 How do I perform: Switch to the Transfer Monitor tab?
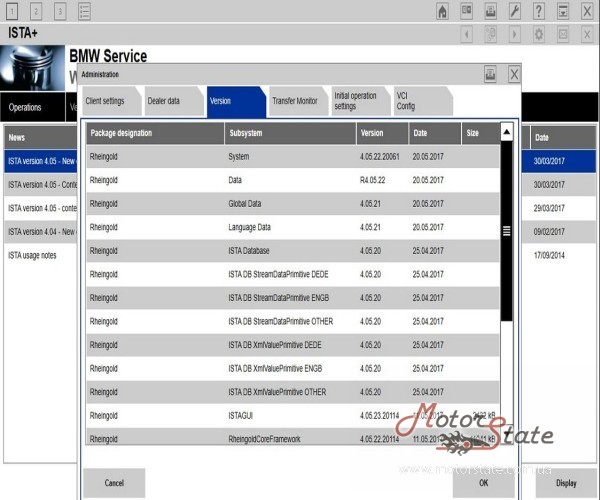click(294, 101)
